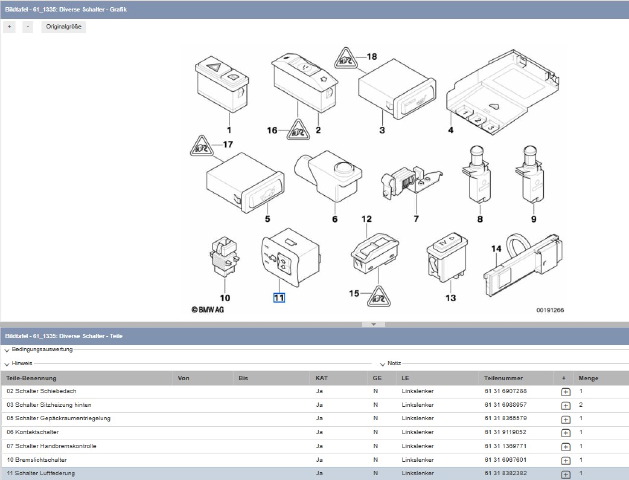The height and width of the screenshot is (480, 629).
Task: Select row 07 Schalter Handbremskontrolle
Action: click(x=314, y=446)
